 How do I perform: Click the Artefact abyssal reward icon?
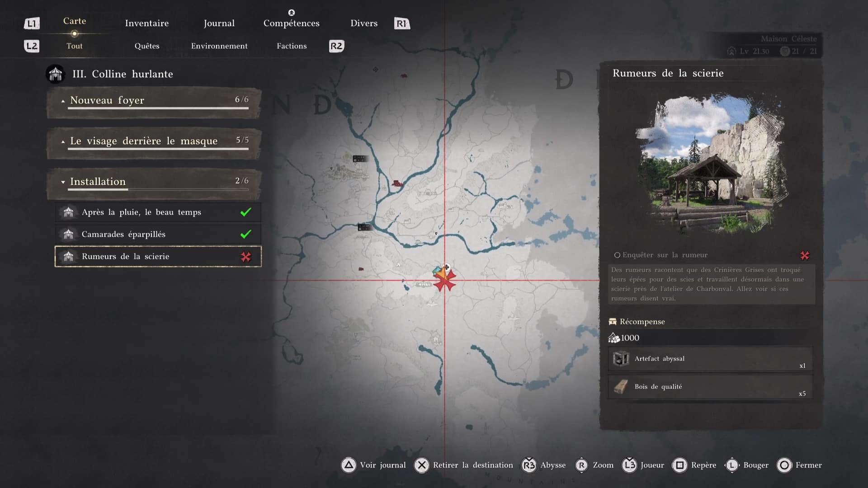click(621, 359)
